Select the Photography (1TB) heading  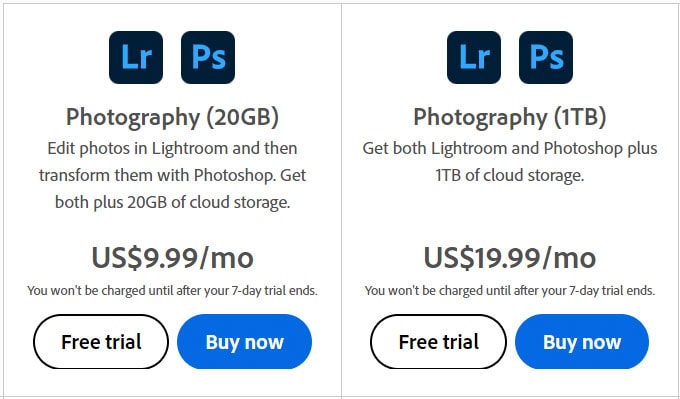(x=510, y=118)
